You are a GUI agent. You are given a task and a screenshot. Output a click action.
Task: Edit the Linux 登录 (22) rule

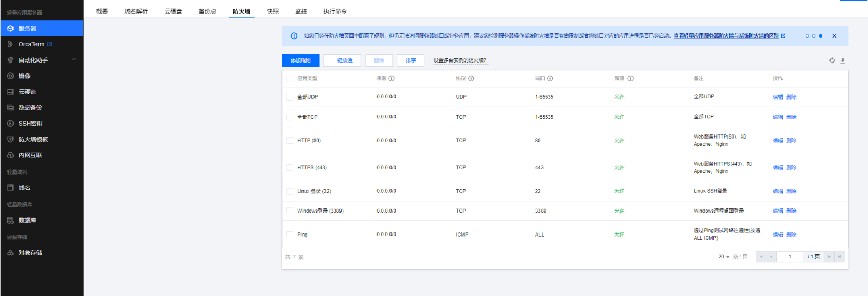(778, 191)
